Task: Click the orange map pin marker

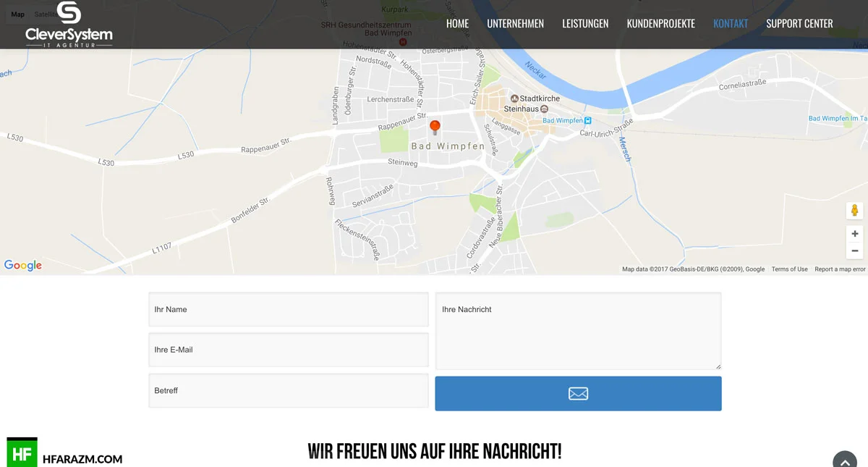Action: [435, 128]
